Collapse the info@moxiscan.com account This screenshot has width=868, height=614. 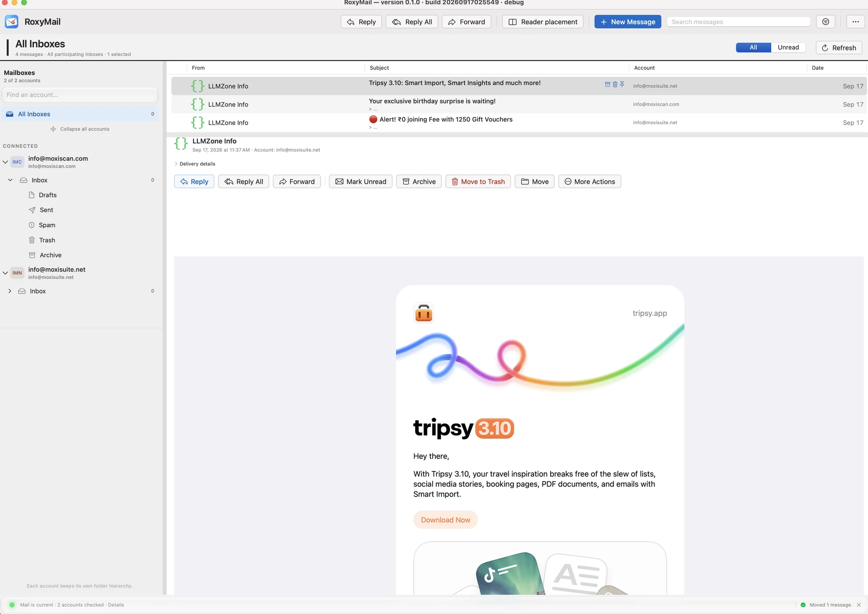pyautogui.click(x=5, y=162)
